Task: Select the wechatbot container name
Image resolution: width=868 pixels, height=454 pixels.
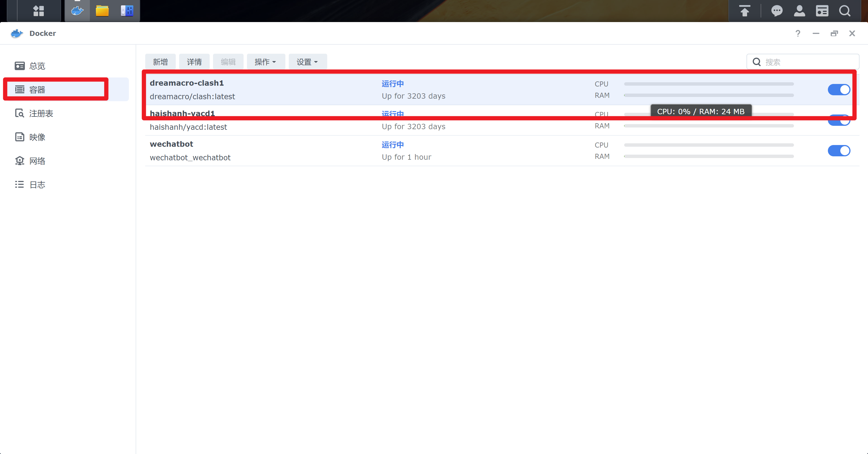Action: (172, 144)
